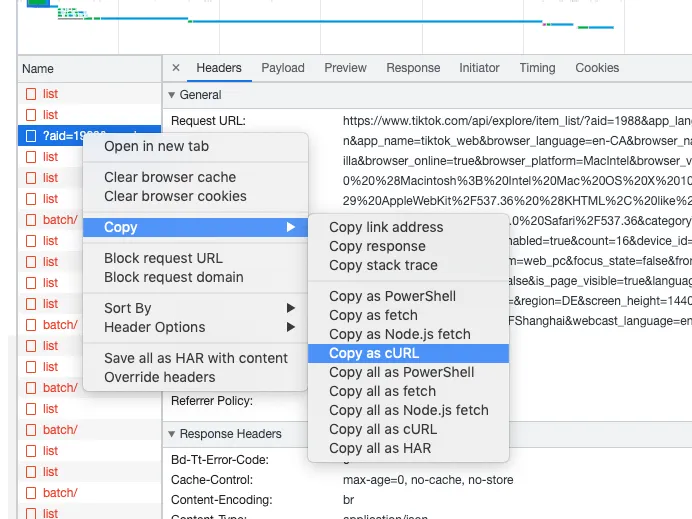The height and width of the screenshot is (519, 692).
Task: Choose Copy all as PowerShell
Action: pos(408,372)
